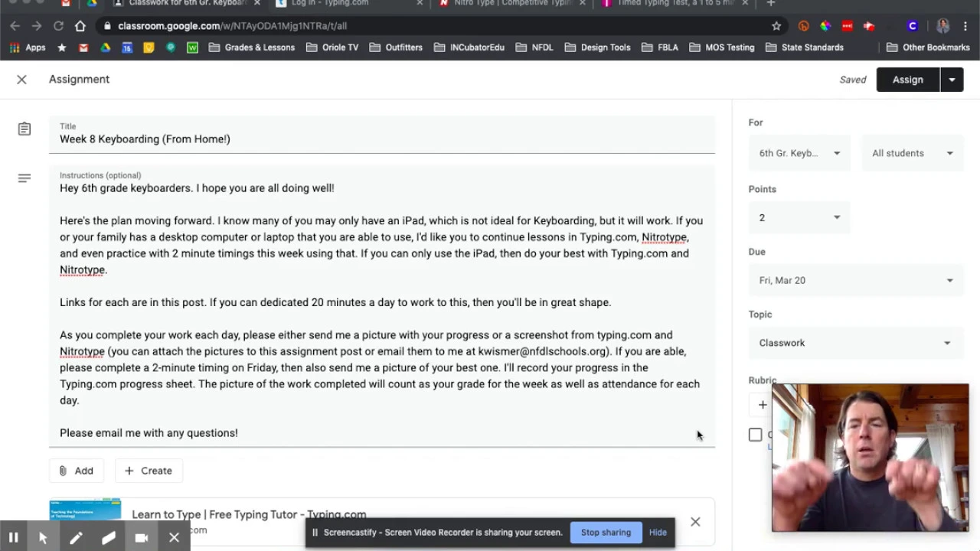The width and height of the screenshot is (980, 551).
Task: Open the Grades & Lessons bookmark folder
Action: [252, 47]
